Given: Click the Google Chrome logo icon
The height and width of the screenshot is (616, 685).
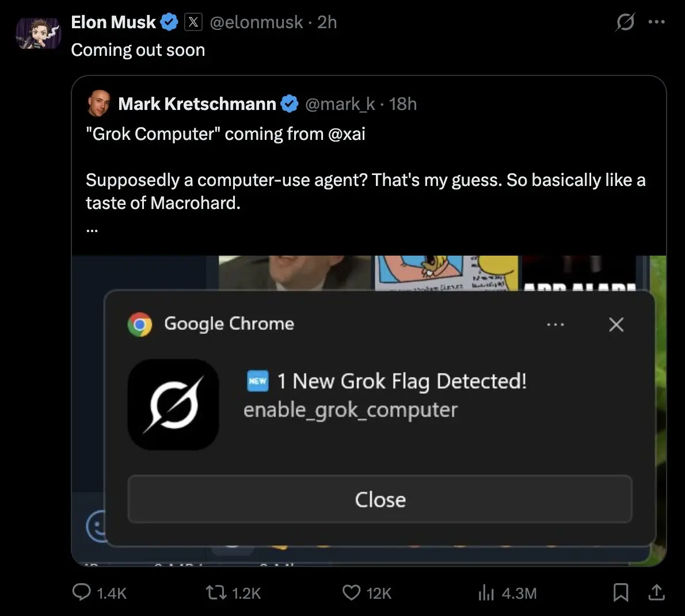Looking at the screenshot, I should [x=140, y=325].
